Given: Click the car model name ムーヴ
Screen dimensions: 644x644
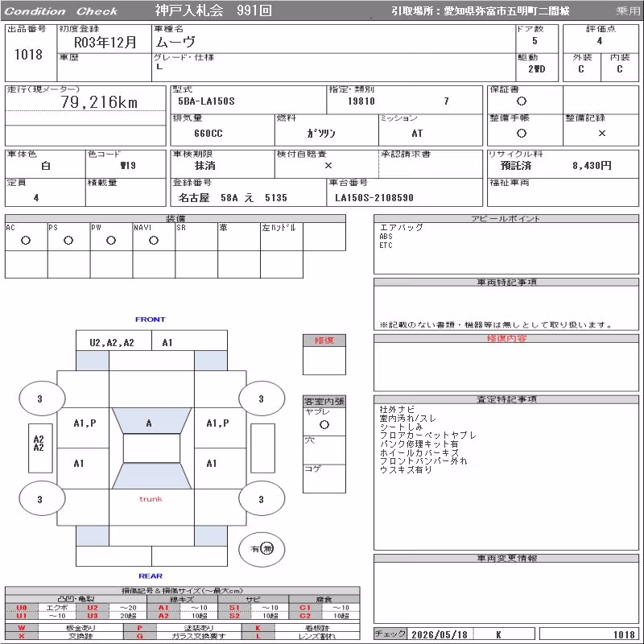Looking at the screenshot, I should 175,42.
